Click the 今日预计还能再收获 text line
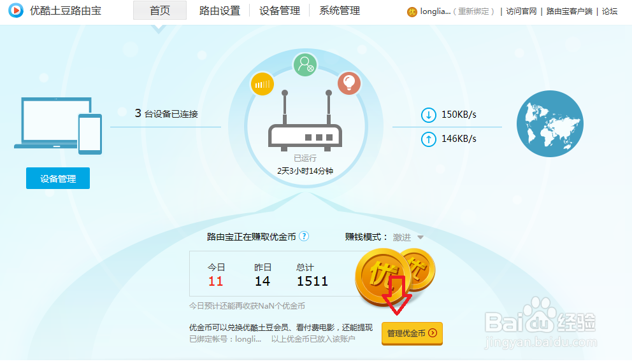Image resolution: width=632 pixels, height=364 pixels. coord(247,306)
